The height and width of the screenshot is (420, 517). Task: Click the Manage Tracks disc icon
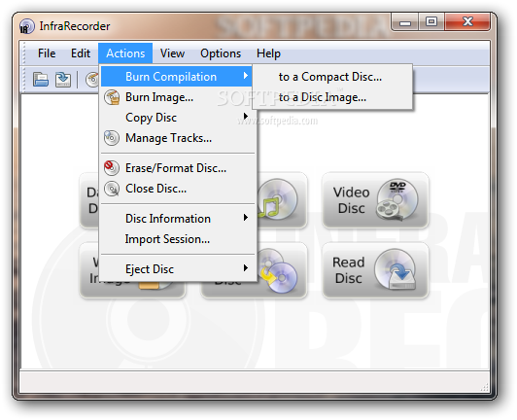112,138
